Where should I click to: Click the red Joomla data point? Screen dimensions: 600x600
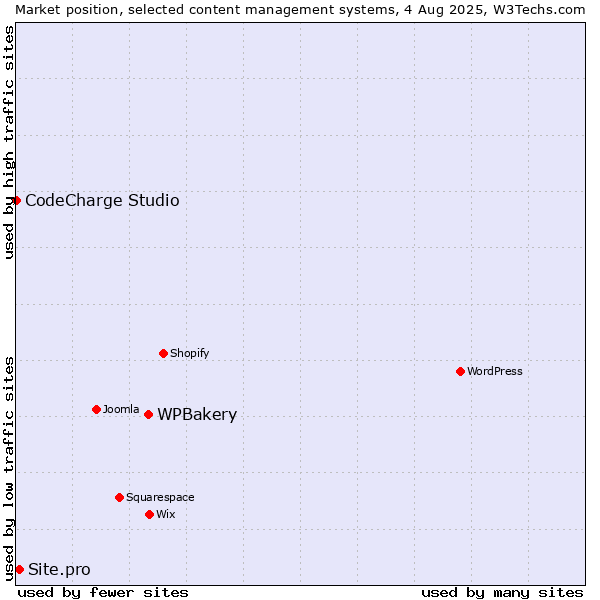tap(96, 409)
